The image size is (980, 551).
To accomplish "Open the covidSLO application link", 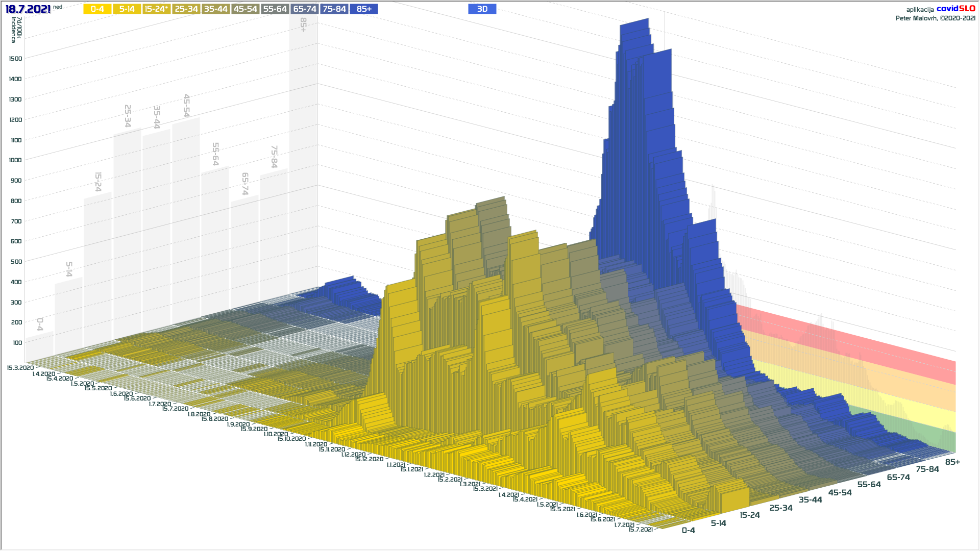I will 955,9.
